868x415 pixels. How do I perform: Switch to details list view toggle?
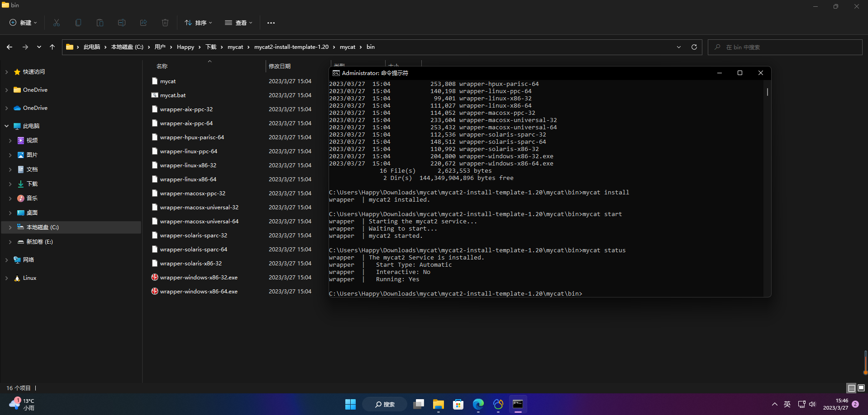tap(851, 388)
